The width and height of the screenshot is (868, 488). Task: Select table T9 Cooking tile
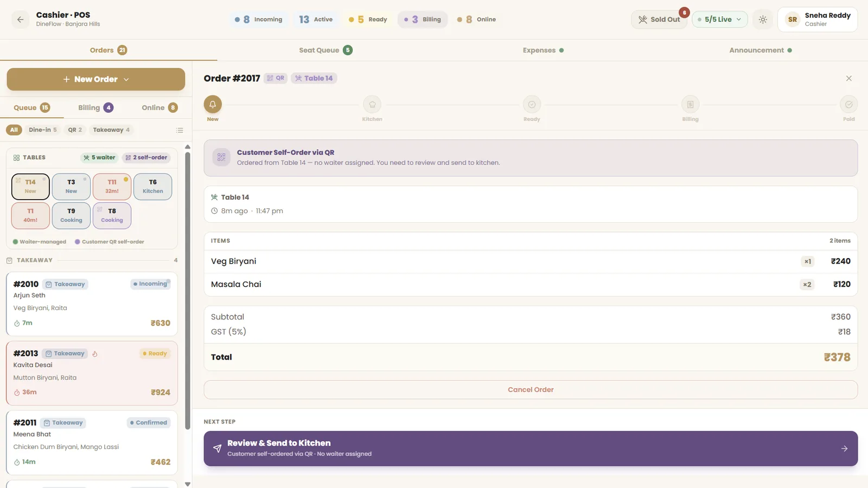[71, 215]
